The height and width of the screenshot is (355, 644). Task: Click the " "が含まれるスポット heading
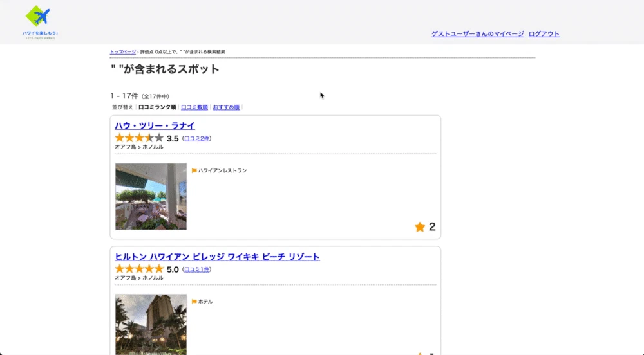pos(165,69)
